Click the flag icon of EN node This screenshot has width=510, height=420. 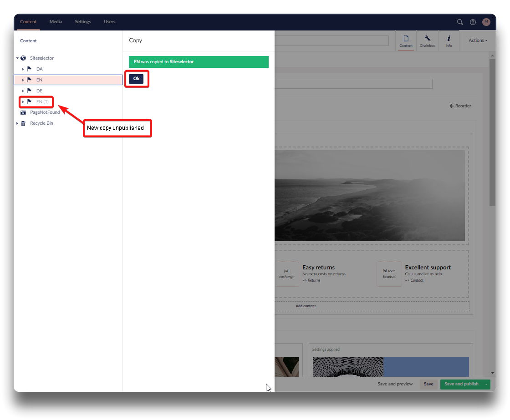29,80
